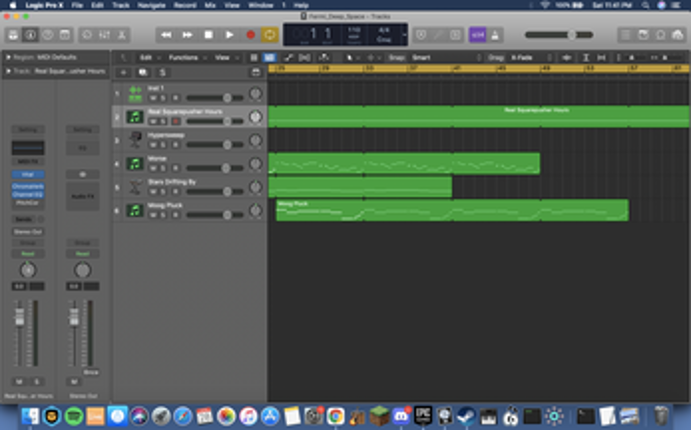Click the Global Tracks button above track list
This screenshot has width=691, height=430.
[256, 72]
